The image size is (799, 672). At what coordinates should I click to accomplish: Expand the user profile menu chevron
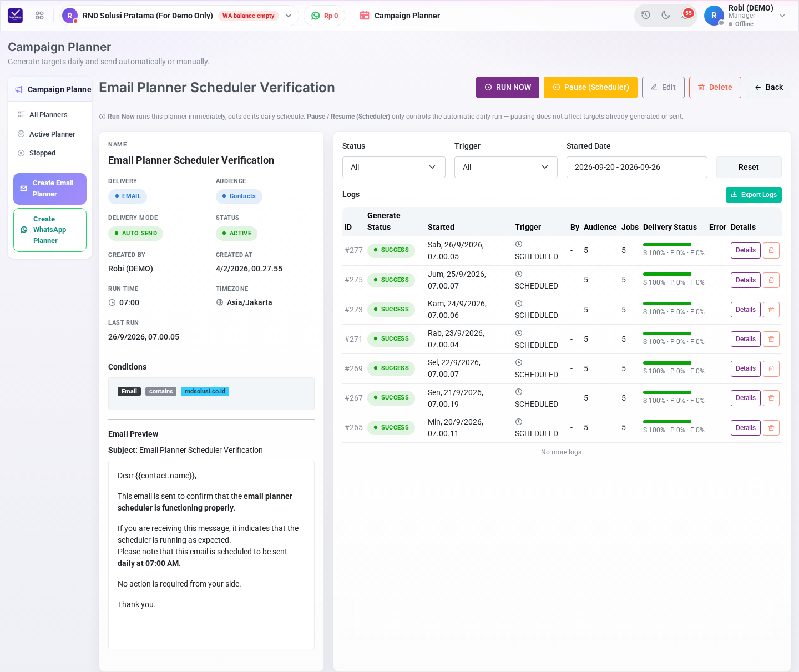click(782, 16)
